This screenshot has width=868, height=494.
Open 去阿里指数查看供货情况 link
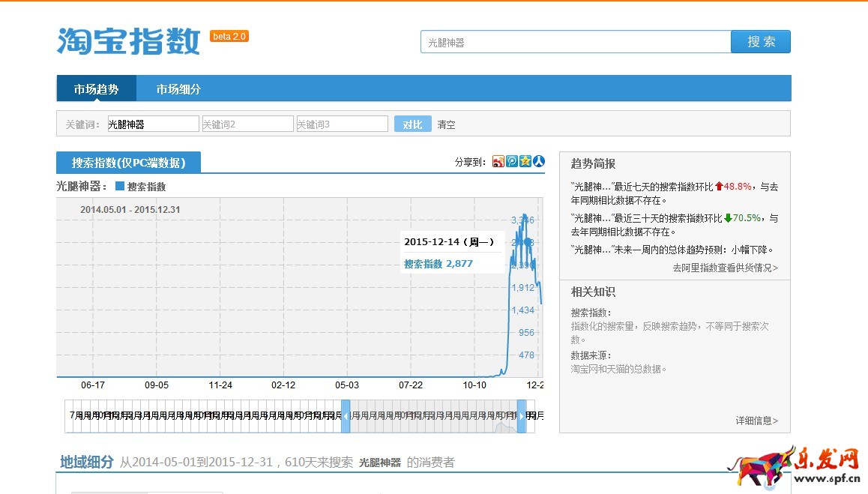tap(725, 268)
